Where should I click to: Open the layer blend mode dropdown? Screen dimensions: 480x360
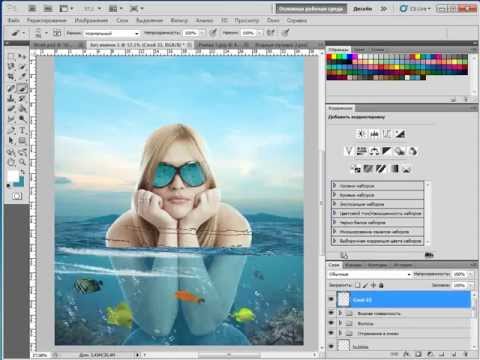tap(369, 274)
